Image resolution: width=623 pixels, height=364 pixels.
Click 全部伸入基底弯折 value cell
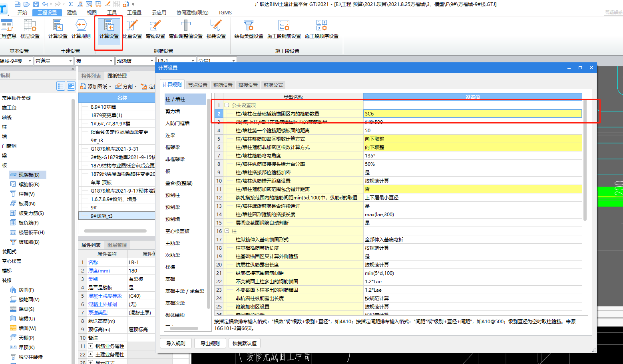[472, 239]
